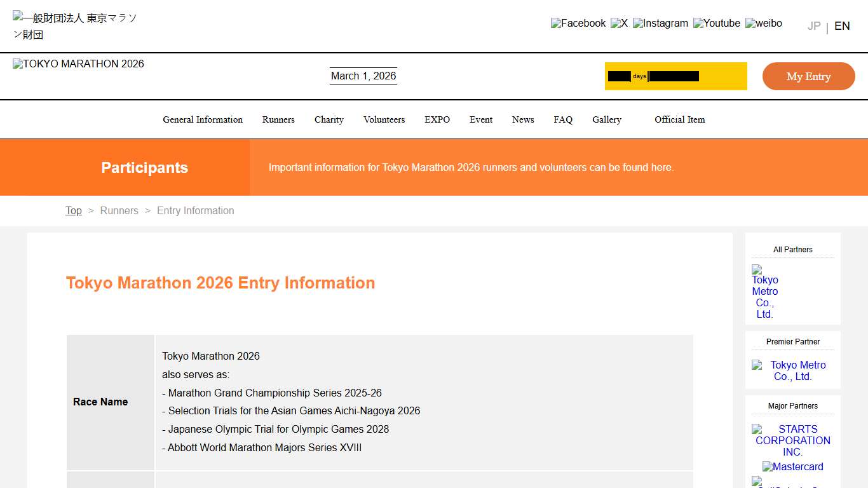This screenshot has height=488, width=868.
Task: Click the My Entry button
Action: coord(808,76)
